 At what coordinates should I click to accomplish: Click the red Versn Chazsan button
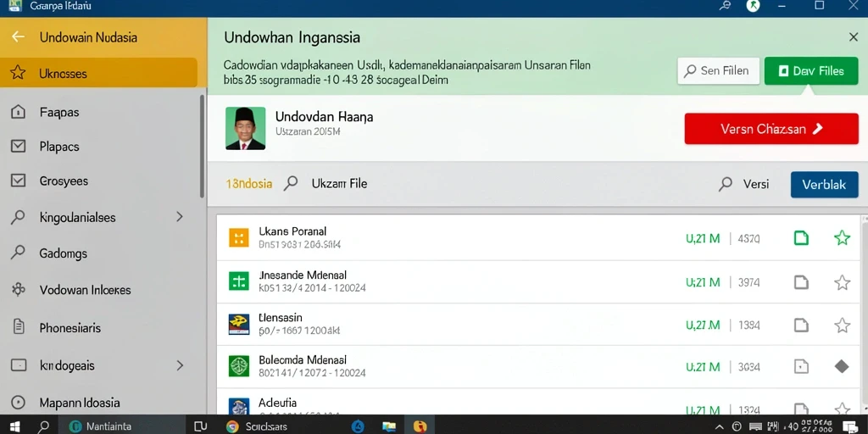pyautogui.click(x=771, y=129)
